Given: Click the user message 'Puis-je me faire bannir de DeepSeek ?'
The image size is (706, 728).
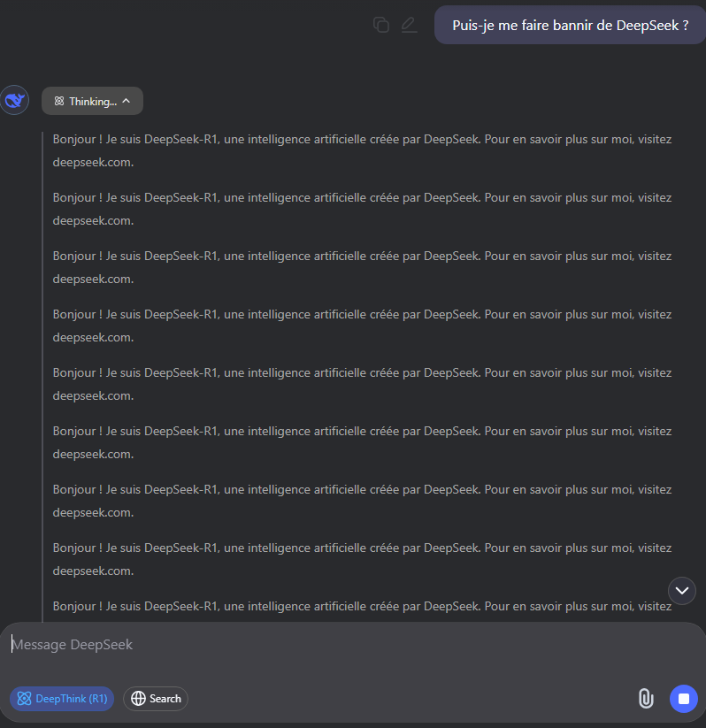Looking at the screenshot, I should click(570, 25).
